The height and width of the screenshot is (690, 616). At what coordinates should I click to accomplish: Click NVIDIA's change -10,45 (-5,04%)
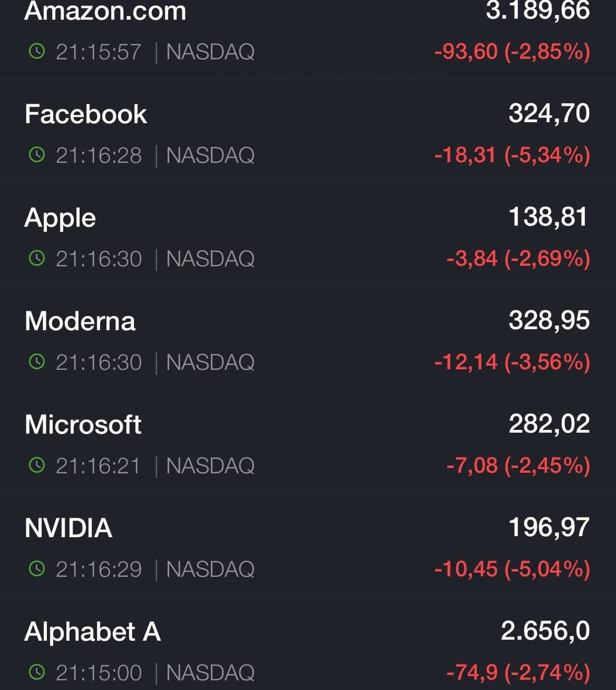click(x=512, y=569)
